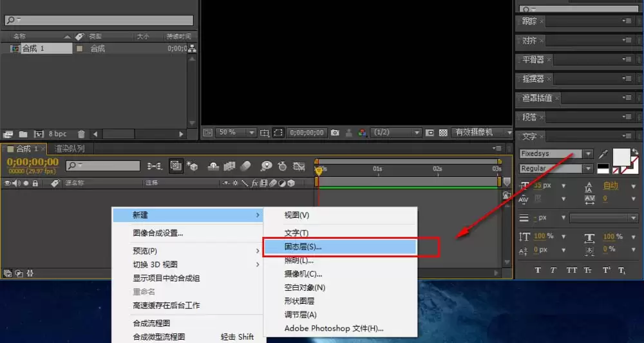Click the show channel RGB icon
Screen dimensions: 644x343
[x=362, y=133]
